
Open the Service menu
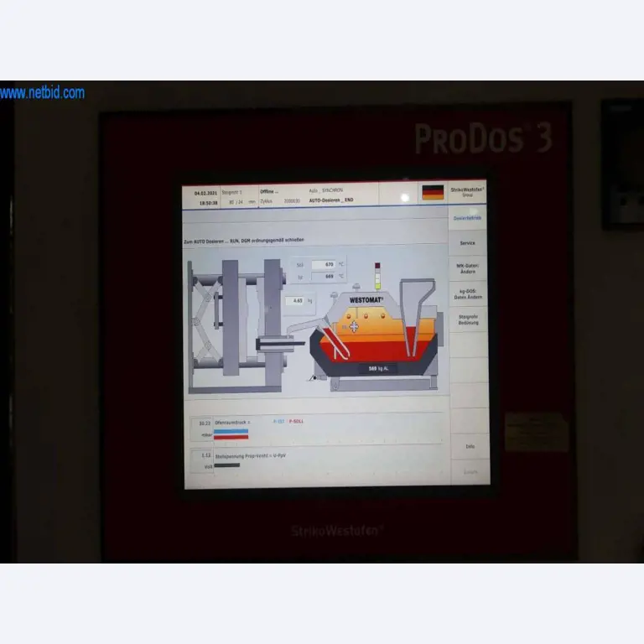click(468, 243)
